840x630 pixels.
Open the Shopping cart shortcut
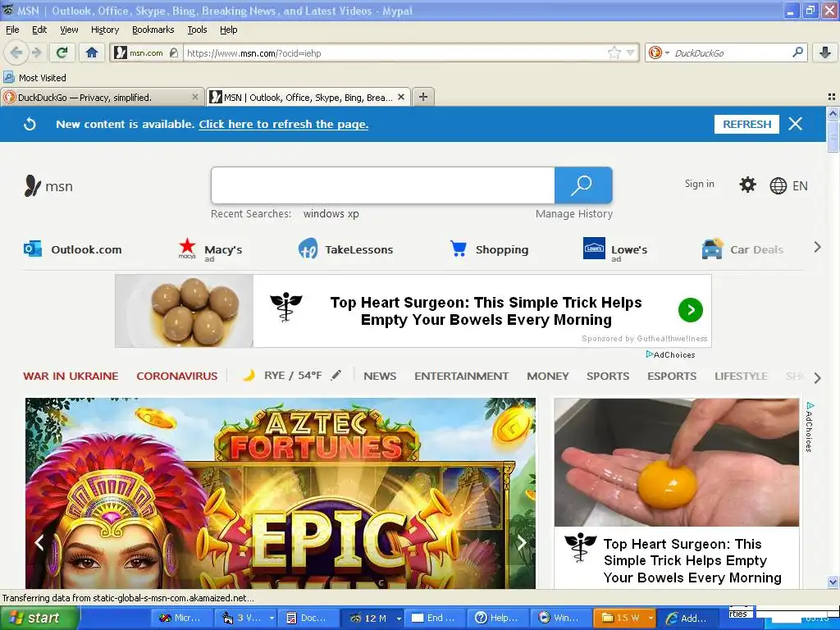point(489,249)
